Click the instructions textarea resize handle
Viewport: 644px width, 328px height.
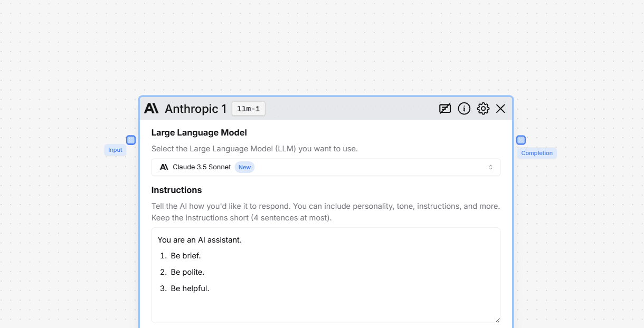point(497,320)
